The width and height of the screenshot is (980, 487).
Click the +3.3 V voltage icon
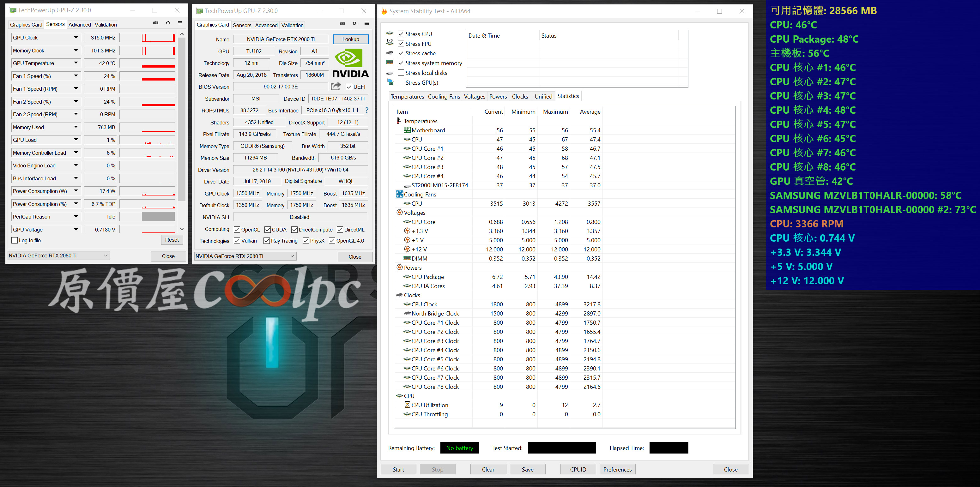click(x=407, y=231)
